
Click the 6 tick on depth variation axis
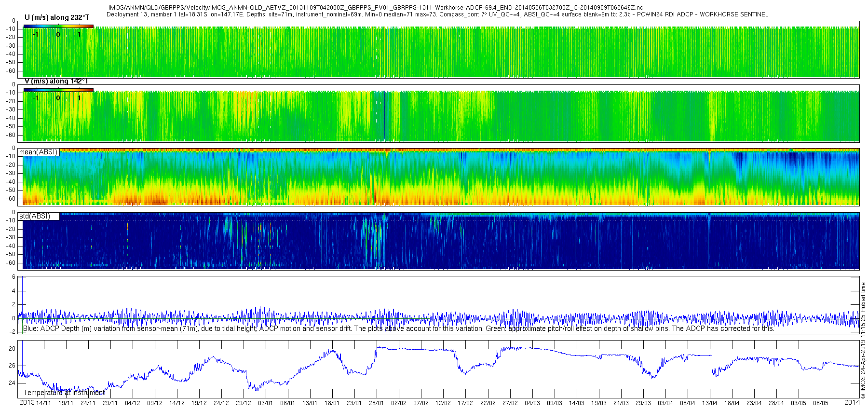pyautogui.click(x=14, y=277)
